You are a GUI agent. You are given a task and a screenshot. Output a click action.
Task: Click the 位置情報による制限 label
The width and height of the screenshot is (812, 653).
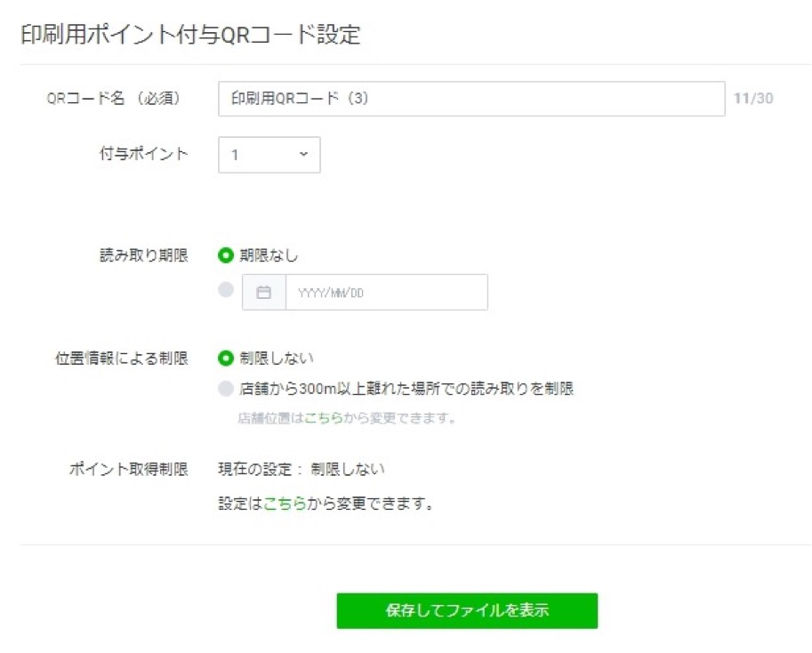pos(122,358)
